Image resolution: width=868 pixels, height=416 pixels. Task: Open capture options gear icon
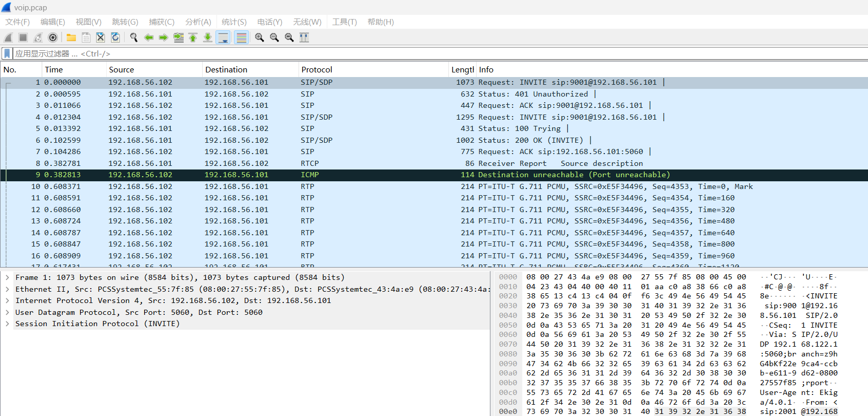tap(53, 37)
